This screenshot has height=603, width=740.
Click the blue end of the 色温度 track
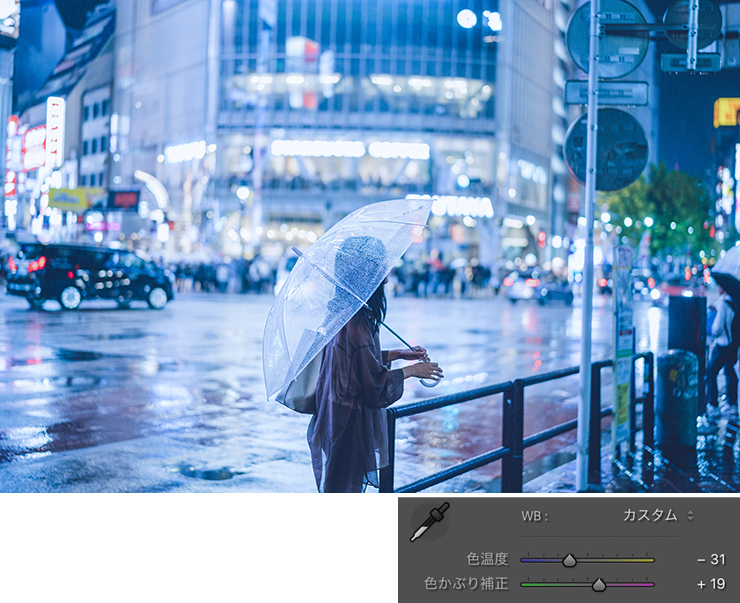pos(525,561)
